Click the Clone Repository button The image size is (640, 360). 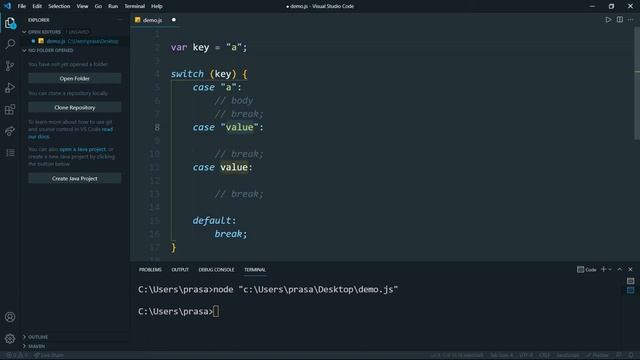click(75, 108)
